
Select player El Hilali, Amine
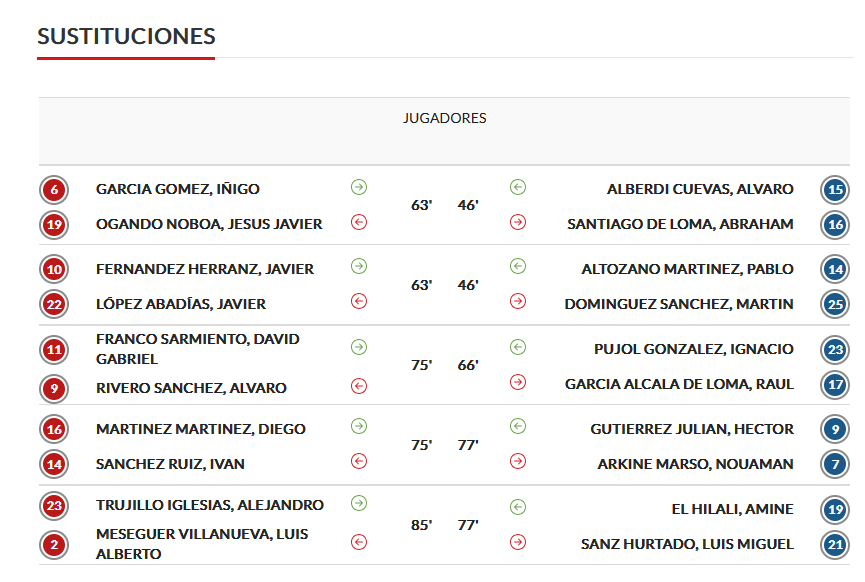point(732,509)
